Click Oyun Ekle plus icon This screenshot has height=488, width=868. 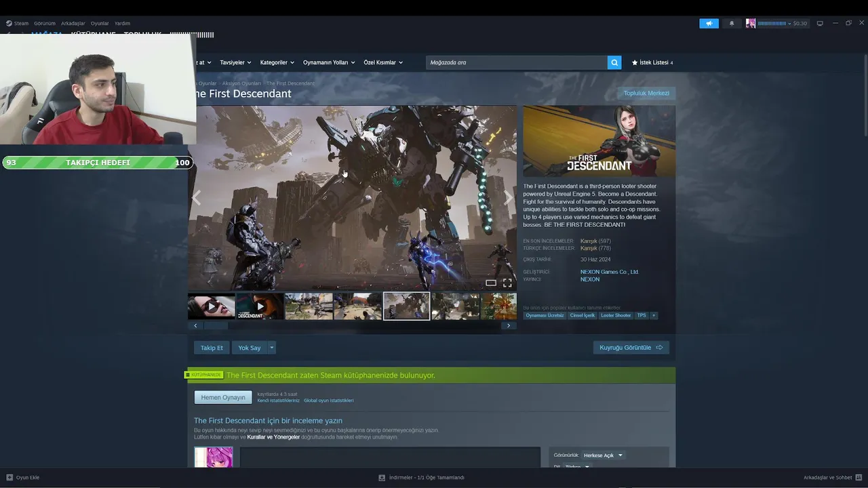click(x=9, y=477)
